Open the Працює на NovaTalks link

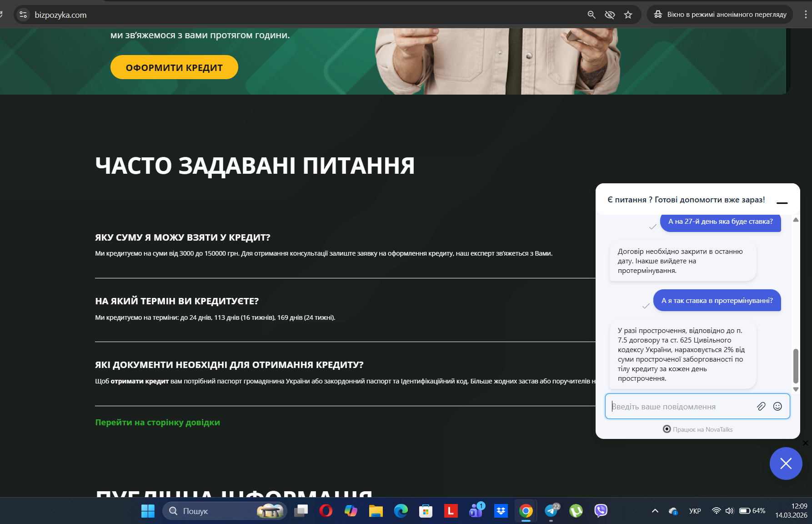(x=698, y=429)
